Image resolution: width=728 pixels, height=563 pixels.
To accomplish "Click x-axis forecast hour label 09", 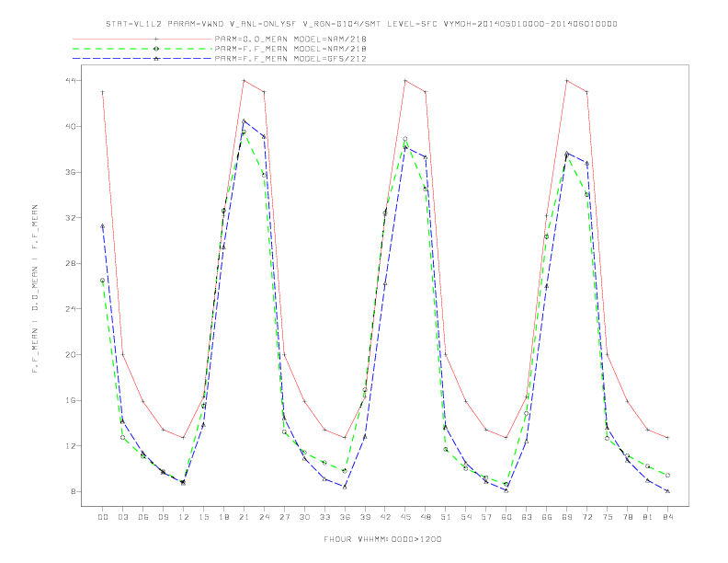I will pyautogui.click(x=163, y=517).
